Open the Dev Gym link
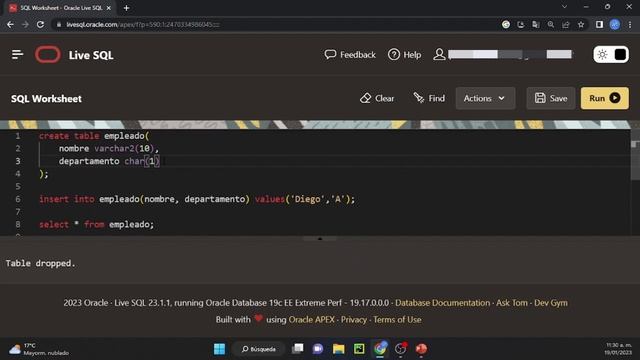This screenshot has height=360, width=640. coord(551,303)
